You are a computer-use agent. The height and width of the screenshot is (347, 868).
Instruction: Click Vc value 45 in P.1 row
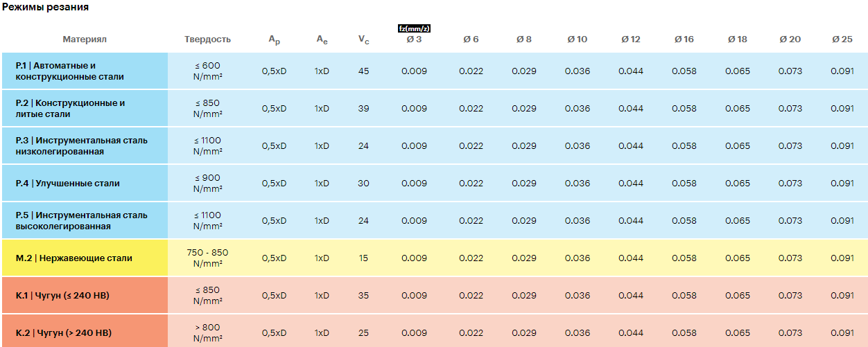pos(364,71)
